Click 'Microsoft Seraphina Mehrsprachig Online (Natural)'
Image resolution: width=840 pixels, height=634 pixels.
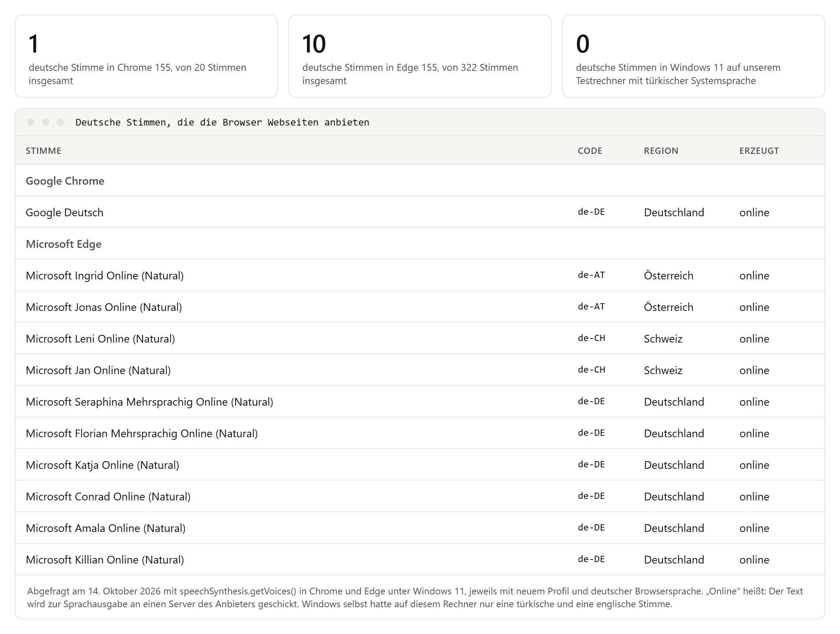coord(150,402)
